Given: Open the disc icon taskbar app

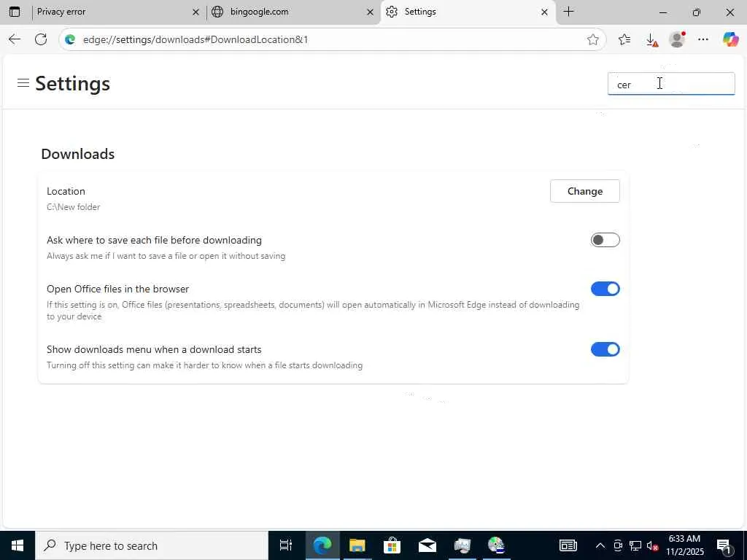Looking at the screenshot, I should click(496, 545).
